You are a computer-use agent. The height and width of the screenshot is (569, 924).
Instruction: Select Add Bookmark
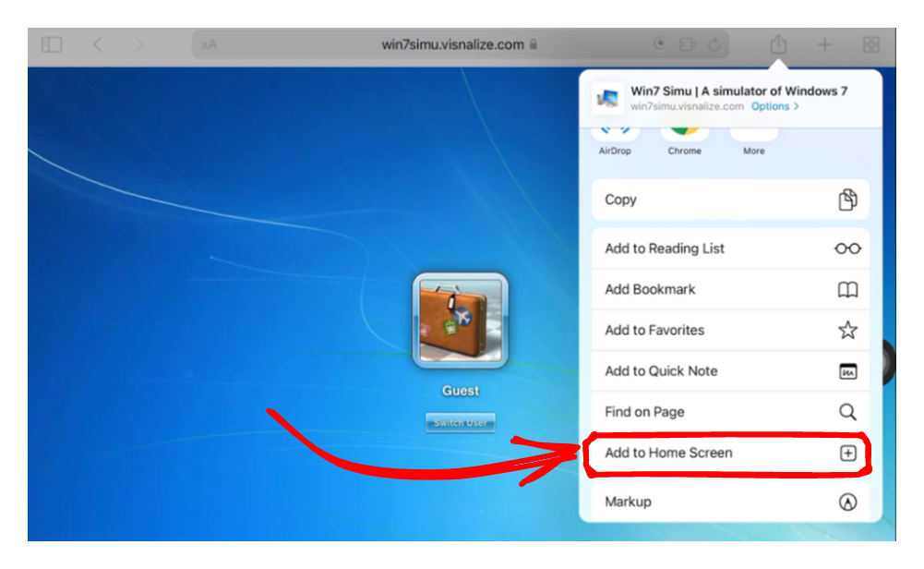(x=730, y=289)
